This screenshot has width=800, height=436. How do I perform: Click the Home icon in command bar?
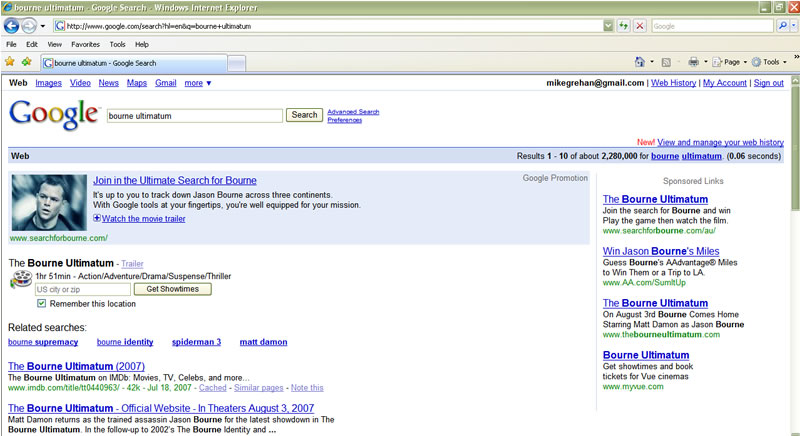(639, 62)
